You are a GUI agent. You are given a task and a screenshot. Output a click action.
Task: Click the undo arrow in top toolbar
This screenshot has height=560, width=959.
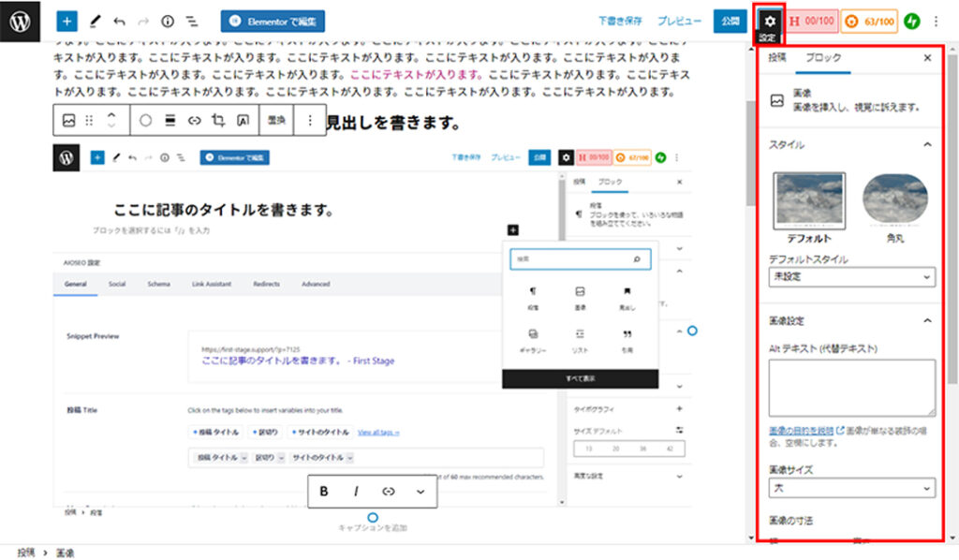(119, 21)
